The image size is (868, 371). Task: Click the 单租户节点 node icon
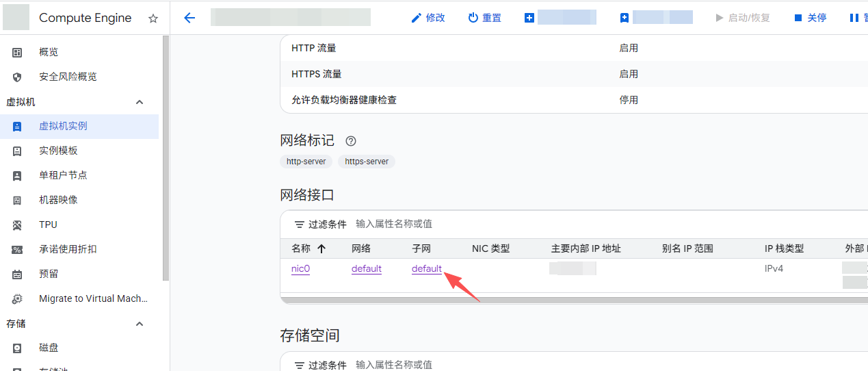17,175
